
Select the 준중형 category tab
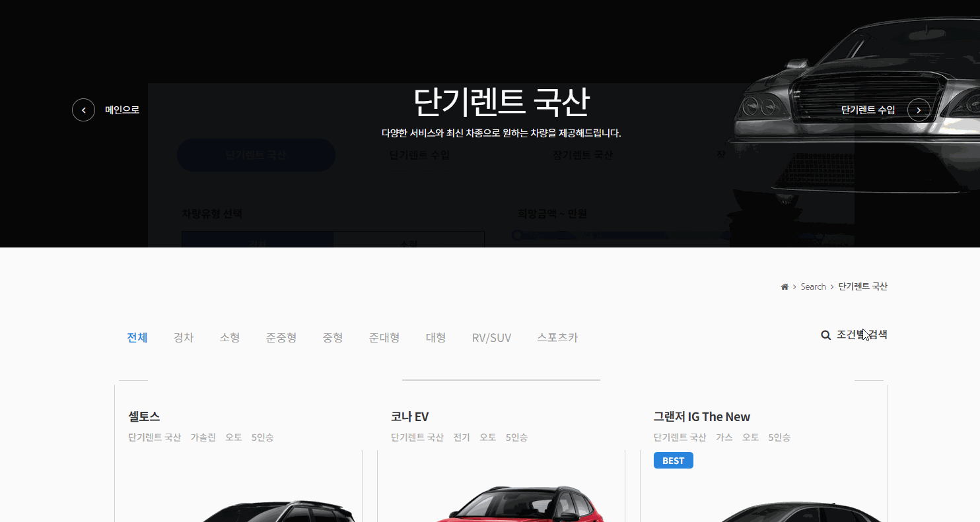coord(281,338)
